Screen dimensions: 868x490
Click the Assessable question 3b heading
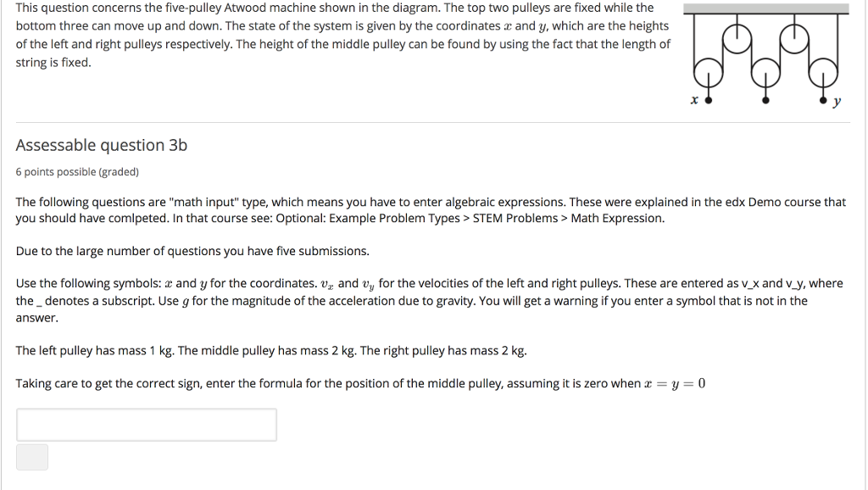pyautogui.click(x=101, y=145)
